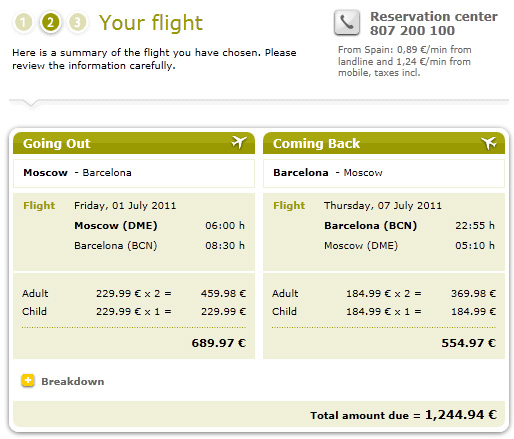Image resolution: width=514 pixels, height=439 pixels.
Task: Click the step 2 circle icon
Action: tap(50, 23)
